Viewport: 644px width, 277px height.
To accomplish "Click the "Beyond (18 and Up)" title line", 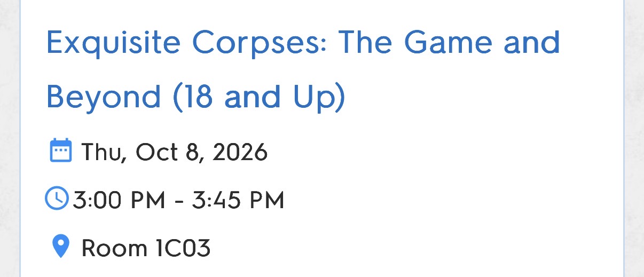I will click(x=196, y=97).
